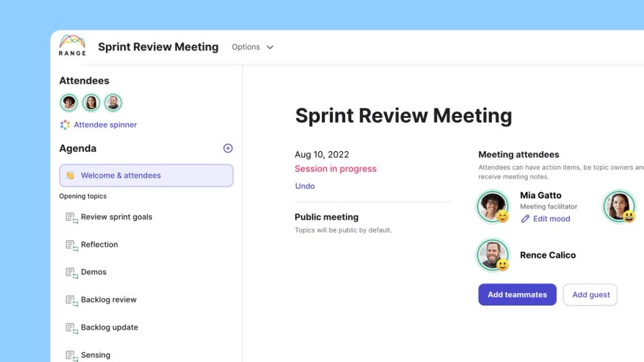Viewport: 644px width, 362px height.
Task: Click the chevron beside Options
Action: pyautogui.click(x=270, y=47)
